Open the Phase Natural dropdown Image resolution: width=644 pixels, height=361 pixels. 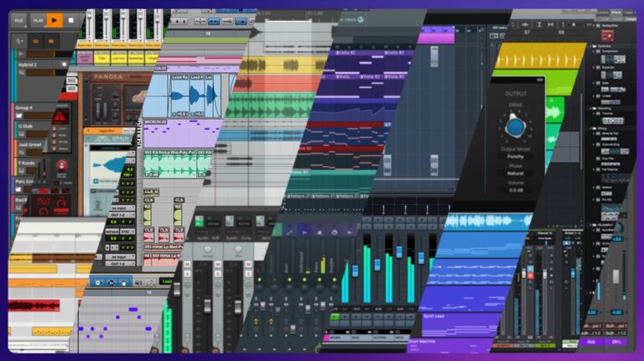click(515, 174)
